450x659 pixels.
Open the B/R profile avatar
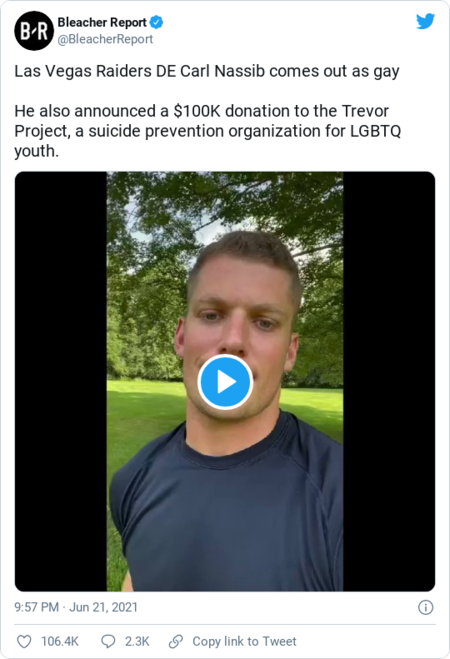34,31
